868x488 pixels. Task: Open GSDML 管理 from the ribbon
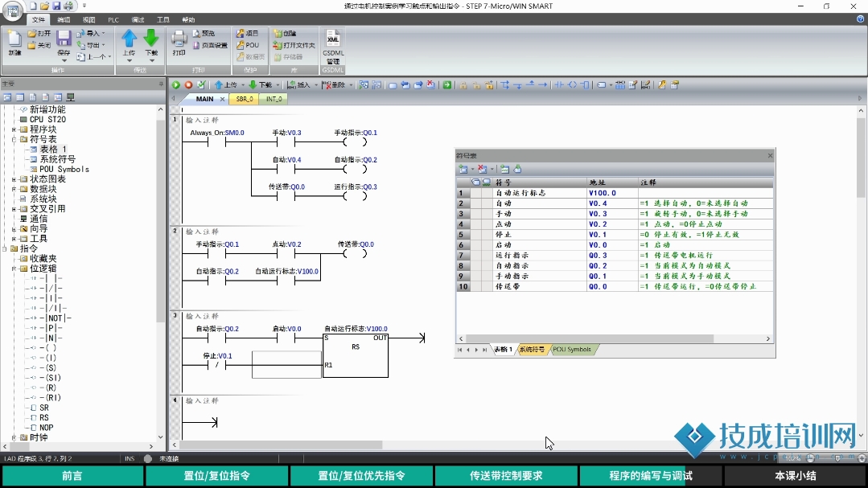click(333, 47)
